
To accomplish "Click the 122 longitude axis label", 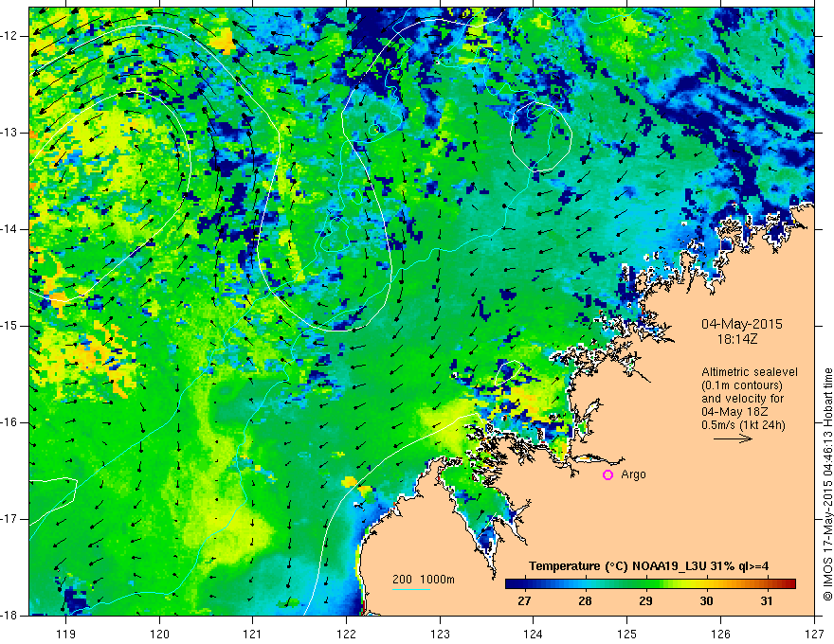I will [x=346, y=634].
